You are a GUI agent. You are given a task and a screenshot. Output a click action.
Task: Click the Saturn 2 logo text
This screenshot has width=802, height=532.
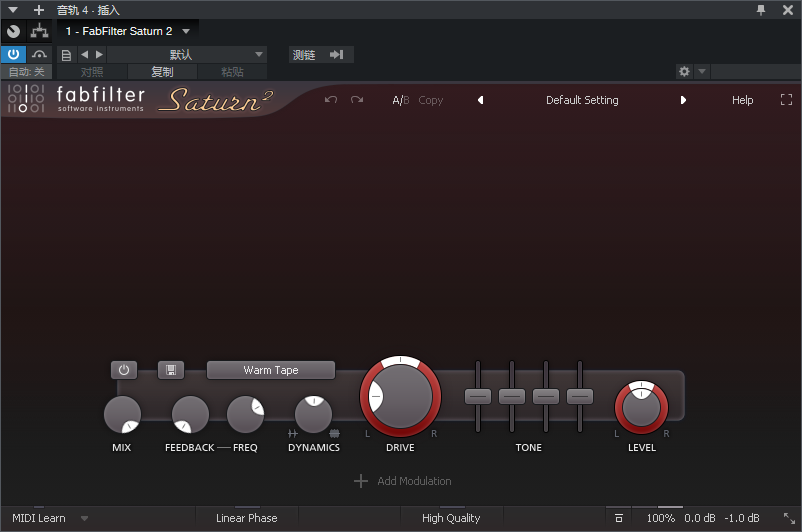[x=215, y=100]
